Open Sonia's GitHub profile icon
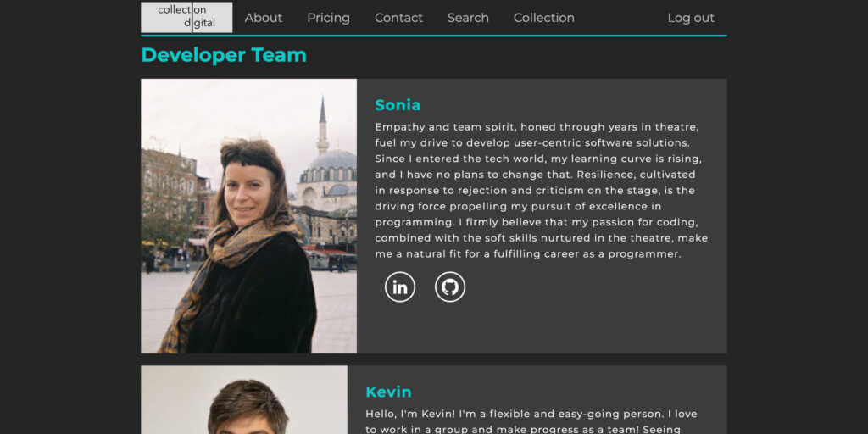This screenshot has width=868, height=434. click(x=450, y=287)
